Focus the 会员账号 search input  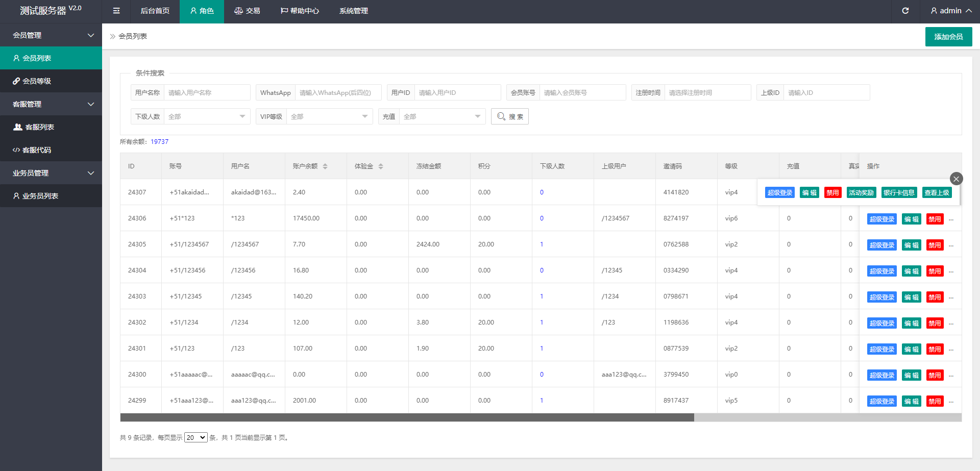[582, 92]
